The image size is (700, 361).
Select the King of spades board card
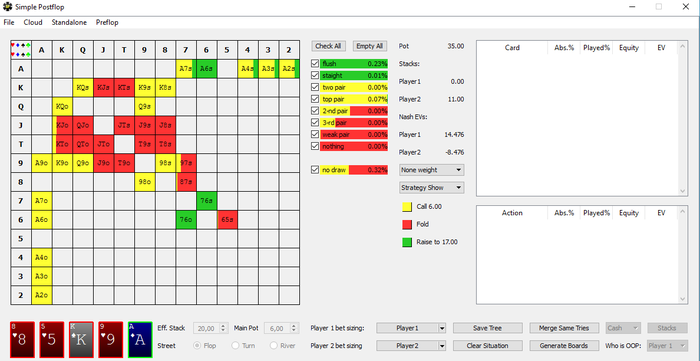pos(81,339)
